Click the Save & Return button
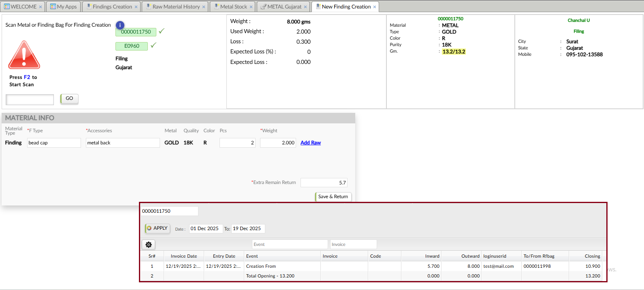 click(333, 197)
